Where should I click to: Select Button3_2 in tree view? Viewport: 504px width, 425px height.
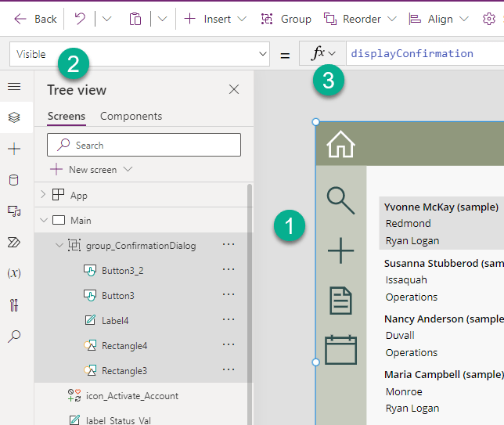[x=122, y=271]
